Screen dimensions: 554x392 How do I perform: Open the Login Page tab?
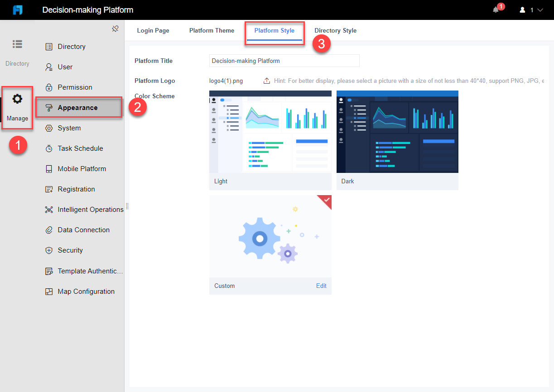click(153, 30)
